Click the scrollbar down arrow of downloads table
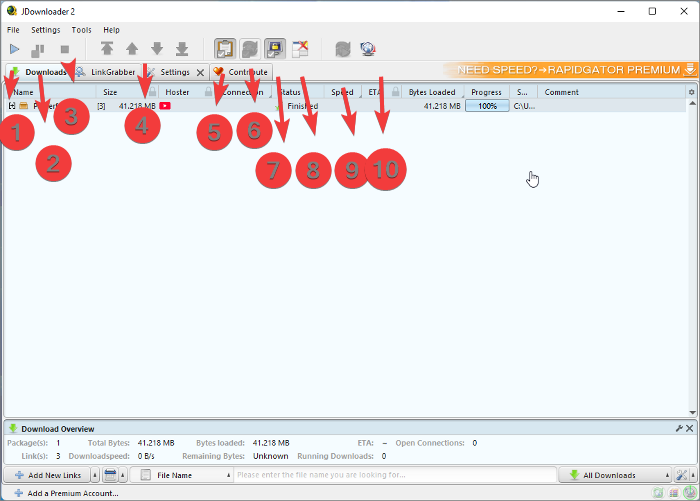Image resolution: width=700 pixels, height=501 pixels. point(692,413)
